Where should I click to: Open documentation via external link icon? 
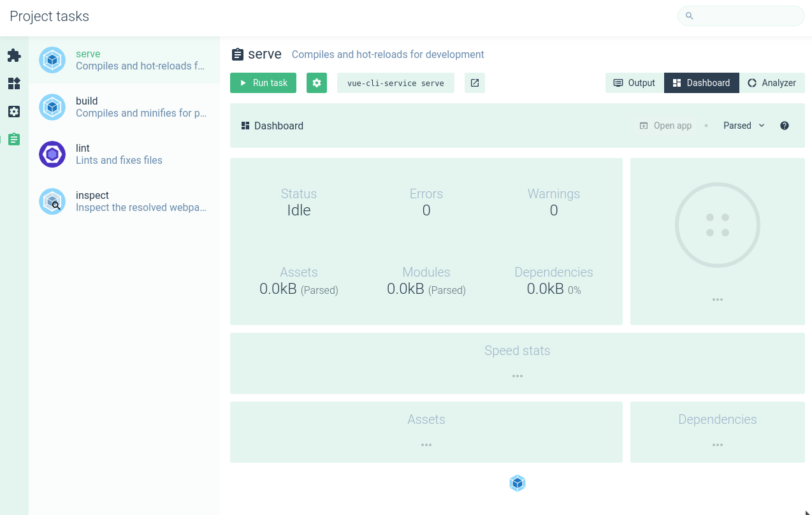point(475,83)
